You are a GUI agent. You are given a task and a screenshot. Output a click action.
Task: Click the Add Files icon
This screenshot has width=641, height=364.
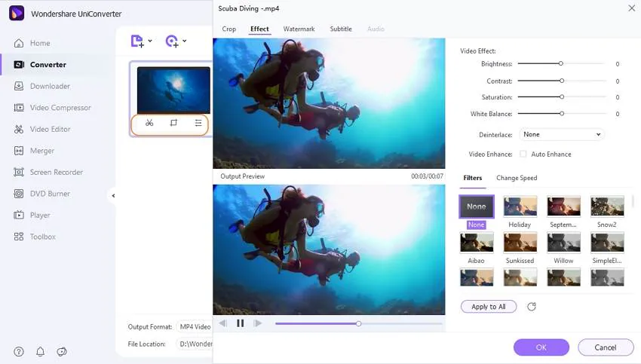pos(137,41)
